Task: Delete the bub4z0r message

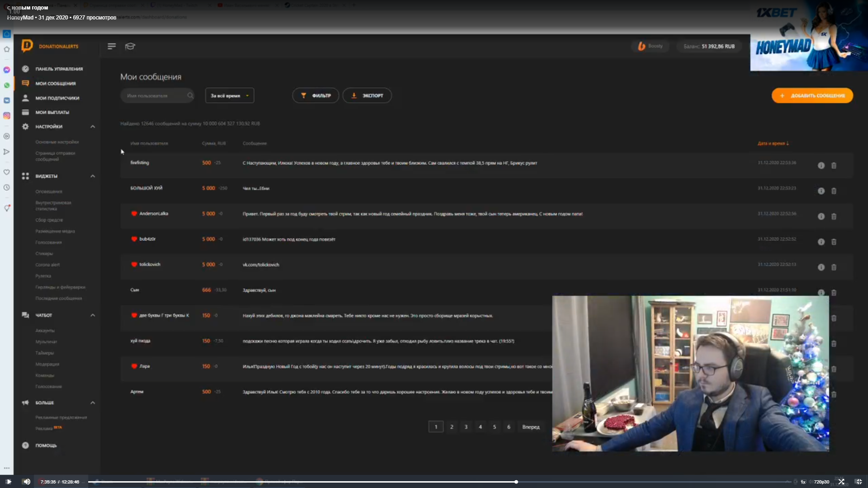Action: pos(834,242)
